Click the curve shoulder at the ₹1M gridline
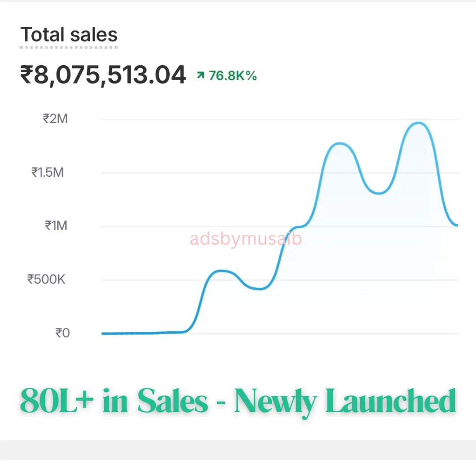Viewport: 476px width, 476px height. [x=299, y=227]
